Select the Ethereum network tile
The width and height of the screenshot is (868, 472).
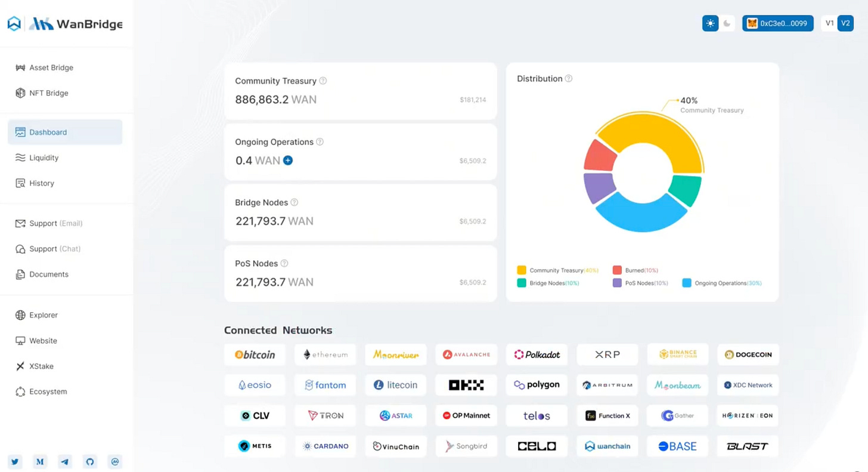pos(325,354)
